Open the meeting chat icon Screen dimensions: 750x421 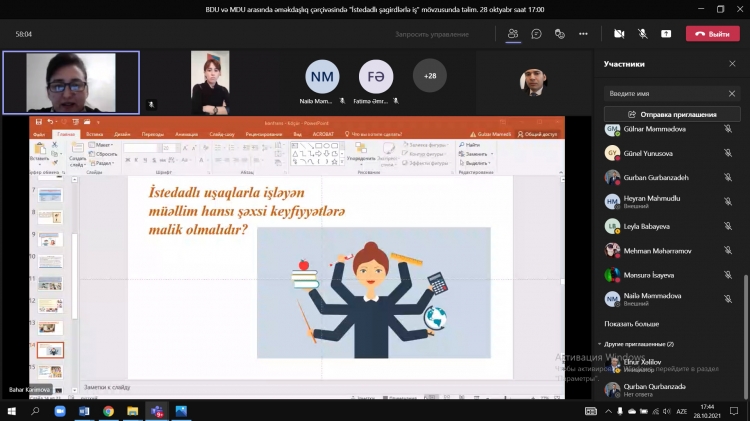point(537,33)
